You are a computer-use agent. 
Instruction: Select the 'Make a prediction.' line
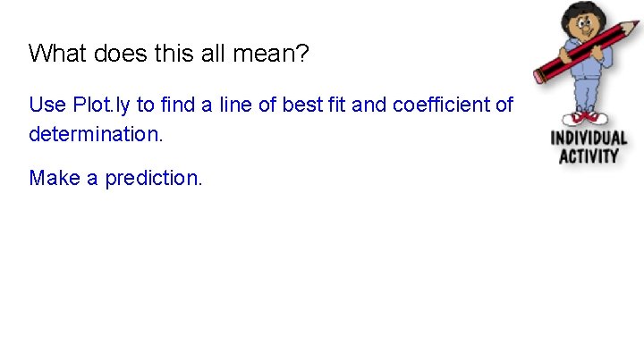click(x=115, y=179)
